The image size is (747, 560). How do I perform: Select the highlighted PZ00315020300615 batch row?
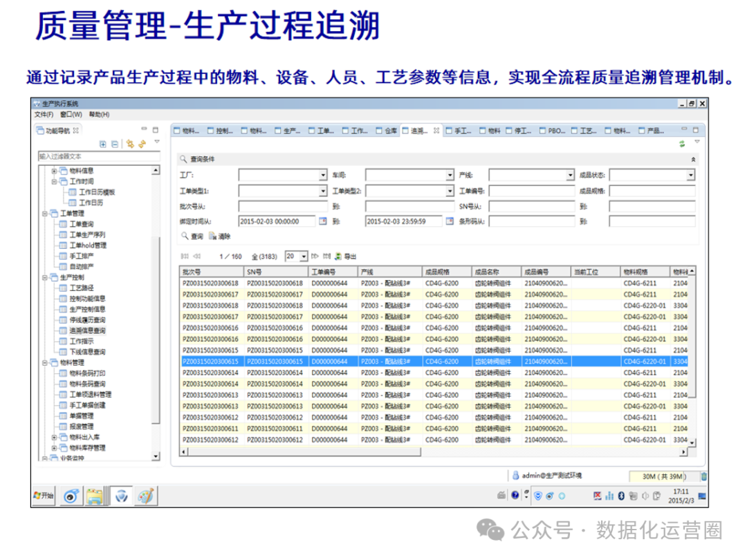(434, 362)
